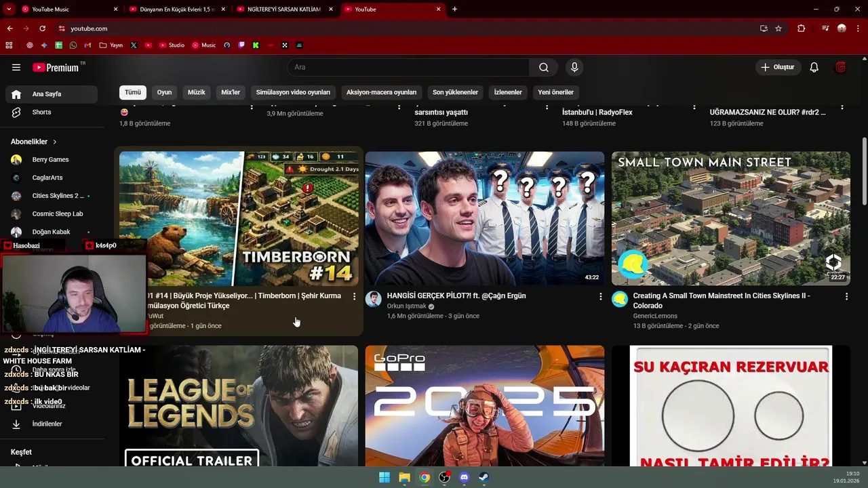Click the GenericLemons channel avatar

tap(620, 299)
